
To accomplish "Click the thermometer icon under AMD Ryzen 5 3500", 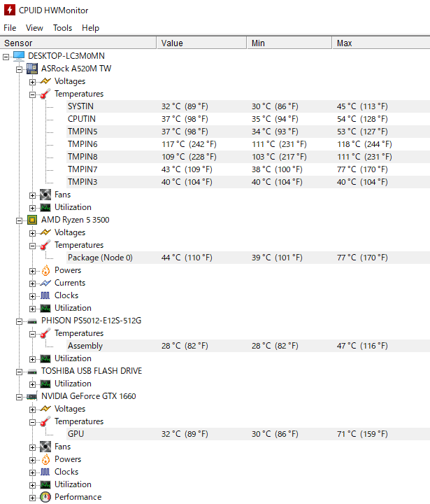I will (x=45, y=245).
